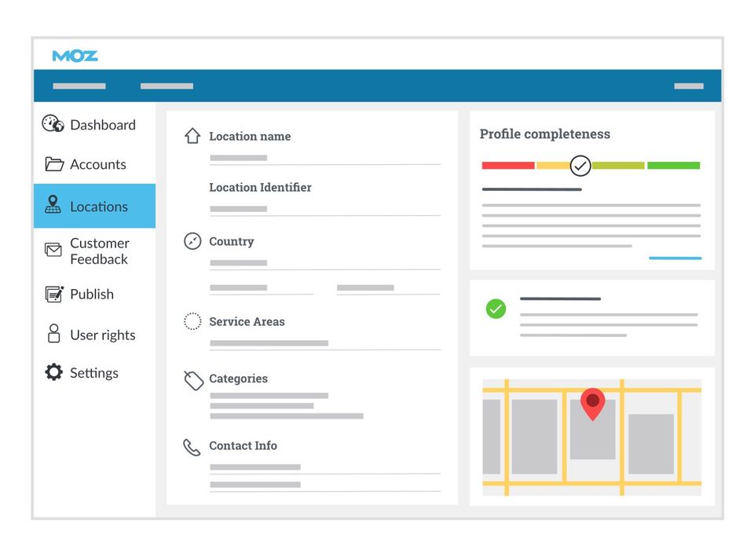Click the phone icon beside Contact Info

click(x=192, y=447)
